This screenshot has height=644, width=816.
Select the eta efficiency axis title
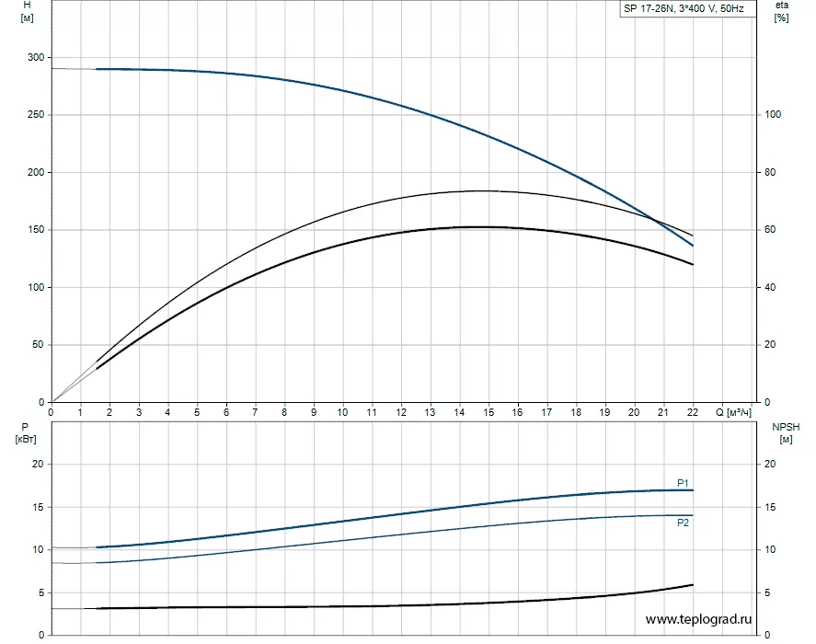click(783, 6)
